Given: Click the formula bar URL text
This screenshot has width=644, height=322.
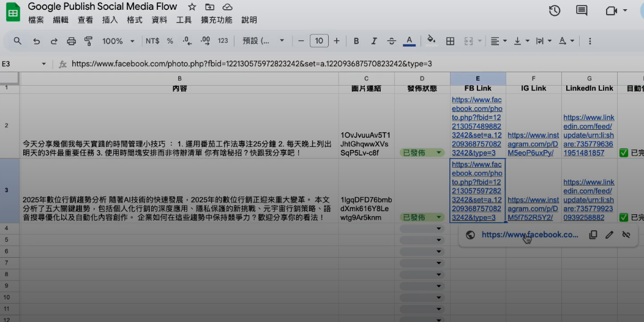Looking at the screenshot, I should [252, 64].
